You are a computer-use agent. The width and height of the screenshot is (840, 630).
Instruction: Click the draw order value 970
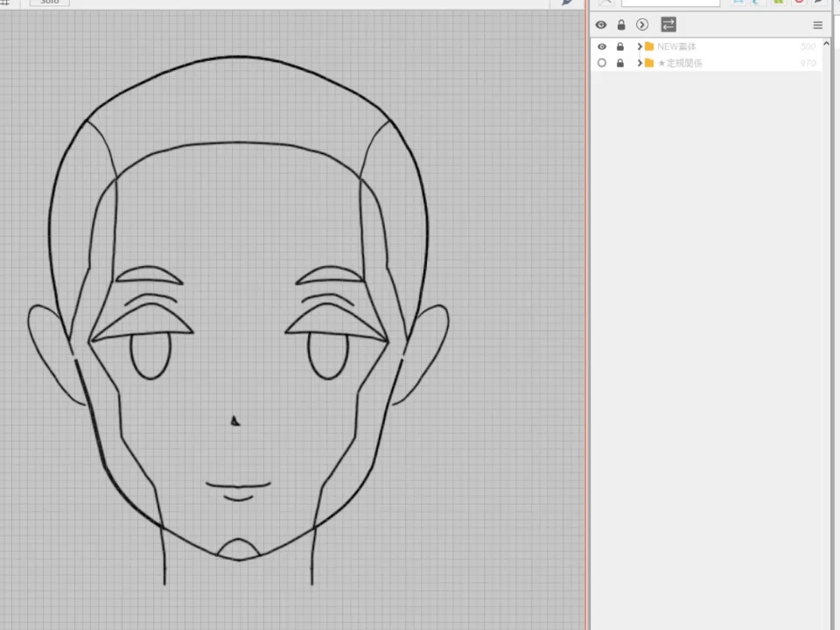808,63
